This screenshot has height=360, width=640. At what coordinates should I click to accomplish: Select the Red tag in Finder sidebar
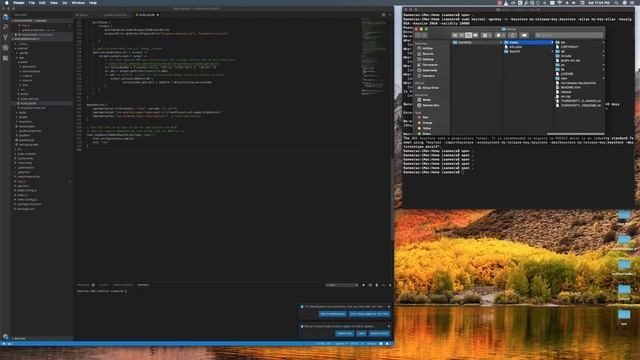(x=425, y=117)
